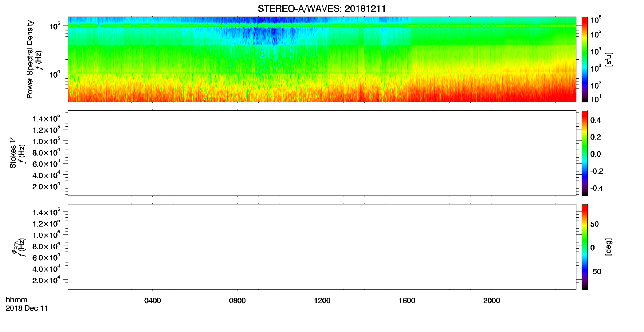Click the [deg] unit label on bottom colorbar

608,247
